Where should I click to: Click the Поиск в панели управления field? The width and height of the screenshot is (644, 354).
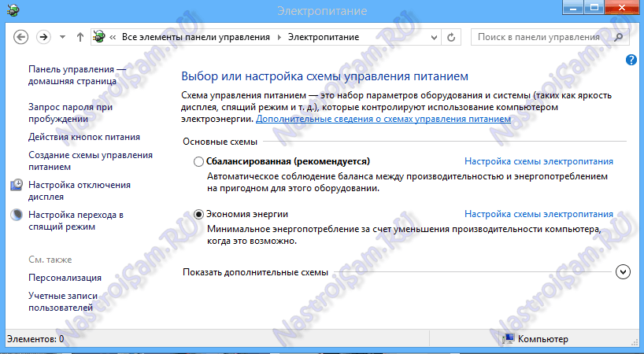(542, 37)
